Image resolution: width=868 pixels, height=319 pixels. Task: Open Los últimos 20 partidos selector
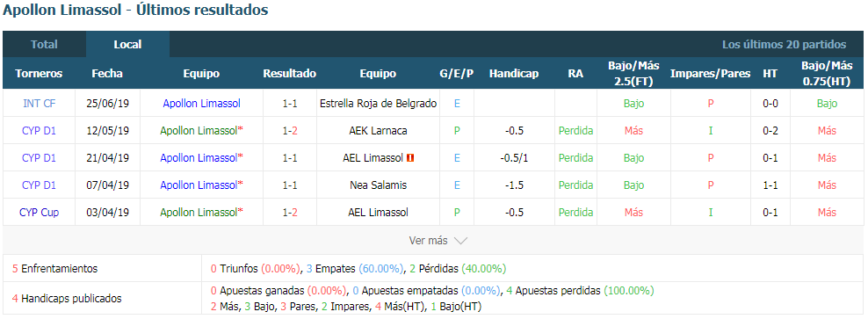784,44
